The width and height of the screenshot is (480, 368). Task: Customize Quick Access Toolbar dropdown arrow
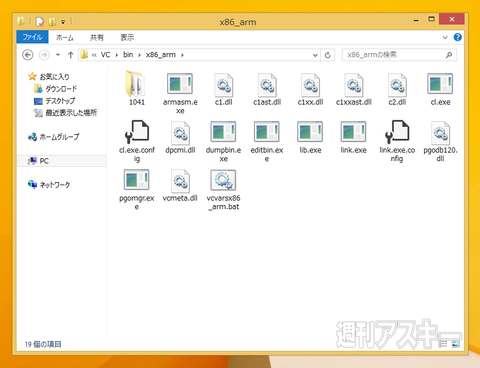tap(63, 22)
